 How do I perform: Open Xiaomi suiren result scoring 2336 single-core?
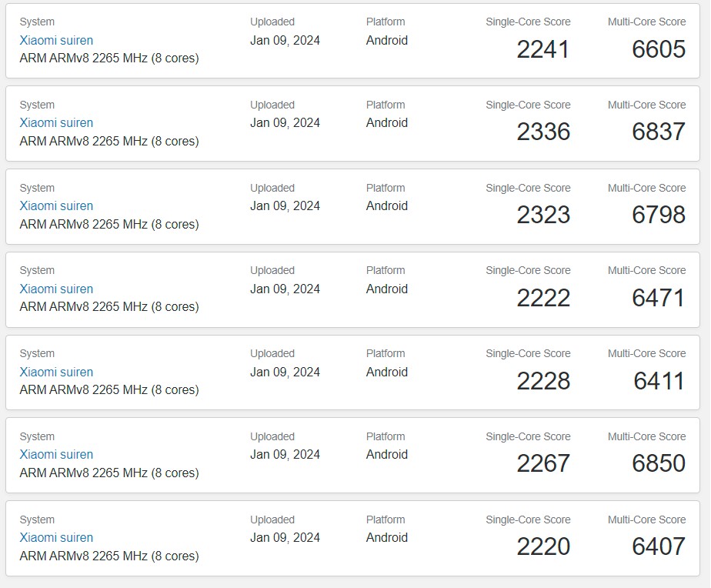click(x=56, y=122)
